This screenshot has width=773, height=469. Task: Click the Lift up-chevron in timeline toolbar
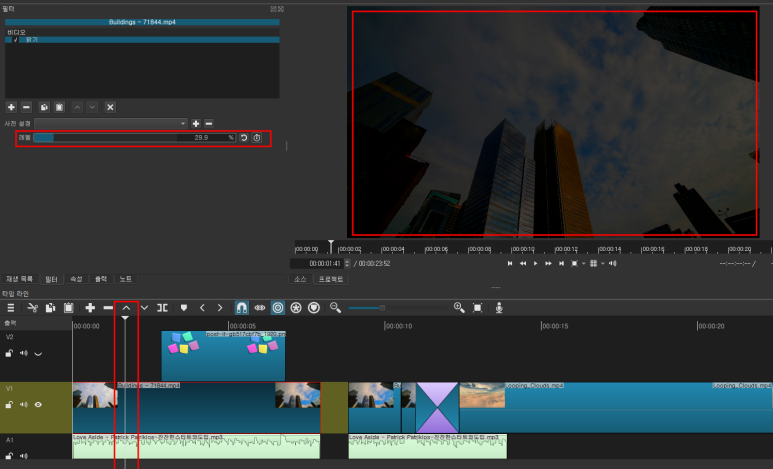pos(126,308)
